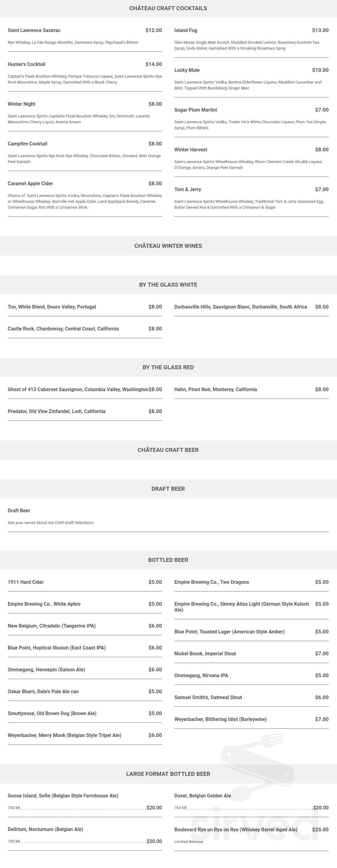Select the Saint Lawrence Sazerac cocktail
The image size is (337, 868).
tap(34, 30)
